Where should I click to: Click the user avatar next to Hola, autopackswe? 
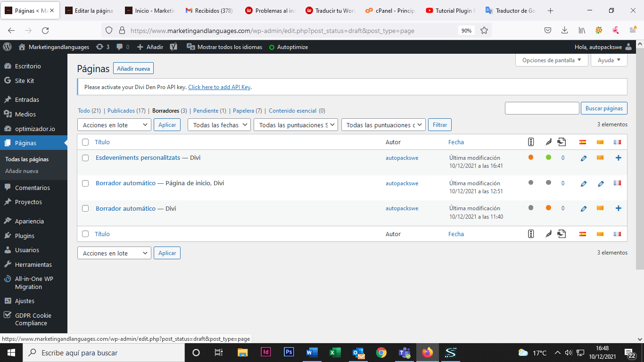point(628,47)
